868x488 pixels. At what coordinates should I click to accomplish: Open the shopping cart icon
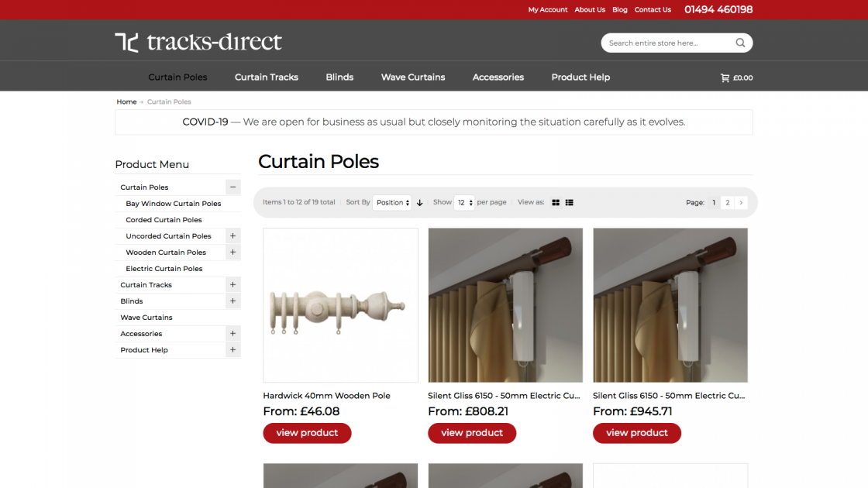(x=725, y=77)
